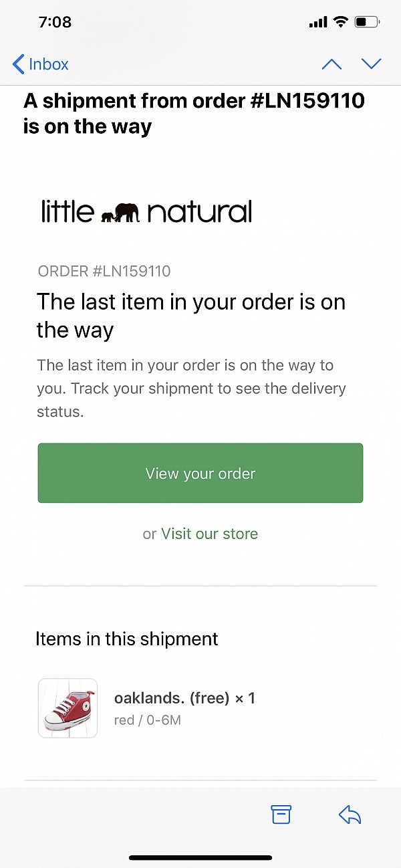401x868 pixels.
Task: Open the reply arrow options
Action: coord(350,814)
